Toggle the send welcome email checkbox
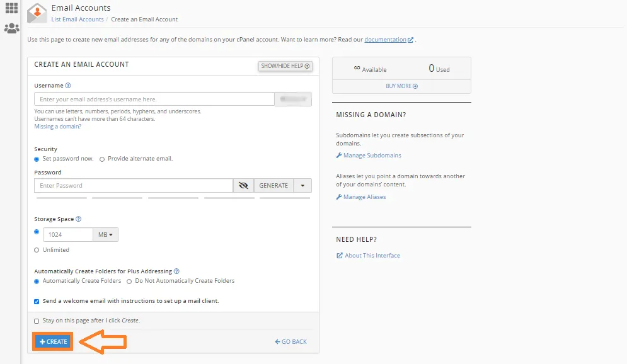627x364 pixels. point(37,301)
